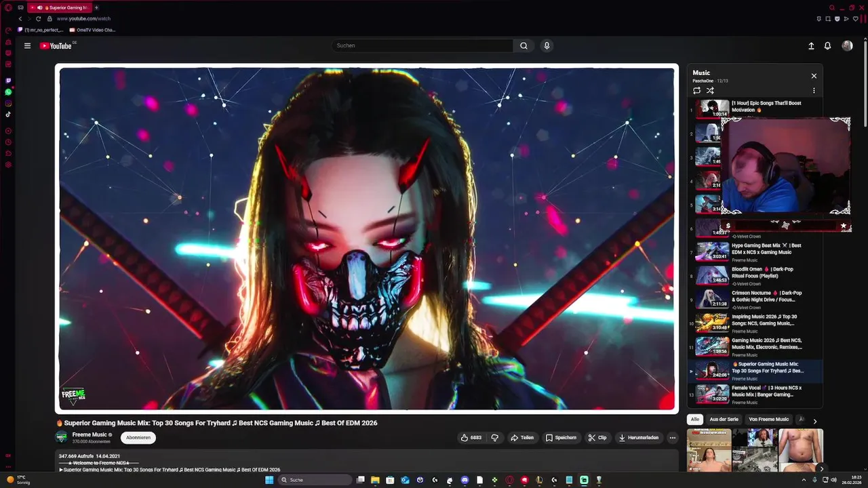Open the OmeTV Video Chat bookmark
This screenshot has width=868, height=488.
92,30
